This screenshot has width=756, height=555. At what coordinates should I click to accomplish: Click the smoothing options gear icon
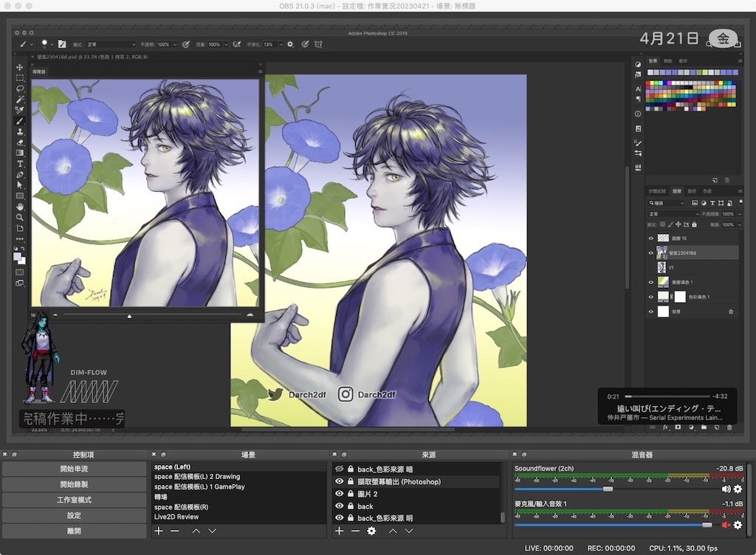click(290, 44)
